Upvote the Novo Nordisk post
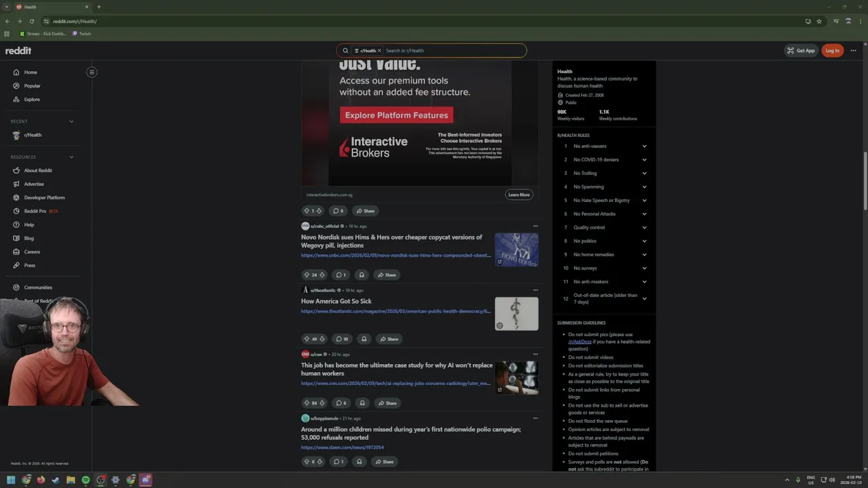 (307, 275)
